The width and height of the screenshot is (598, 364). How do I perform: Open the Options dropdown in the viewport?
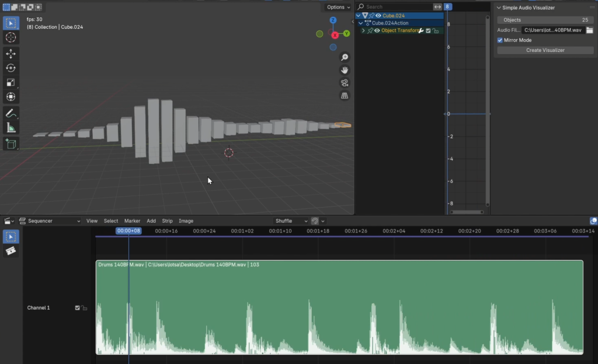(x=338, y=7)
